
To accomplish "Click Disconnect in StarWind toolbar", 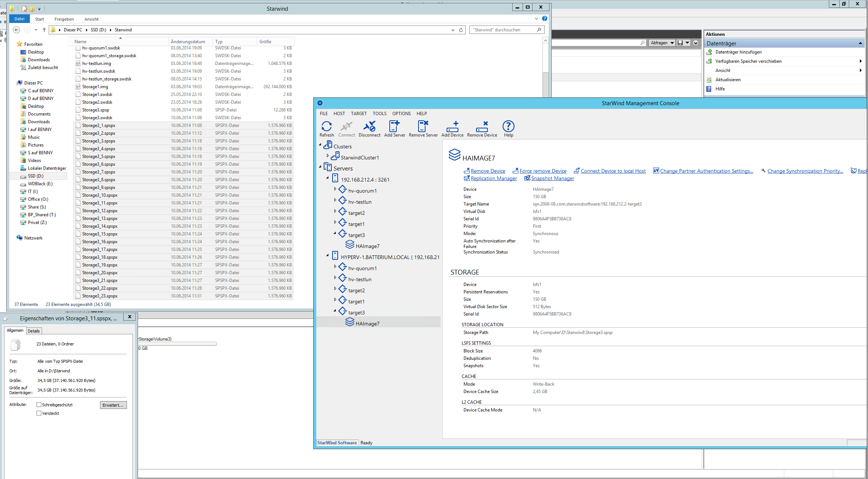I will (x=369, y=129).
